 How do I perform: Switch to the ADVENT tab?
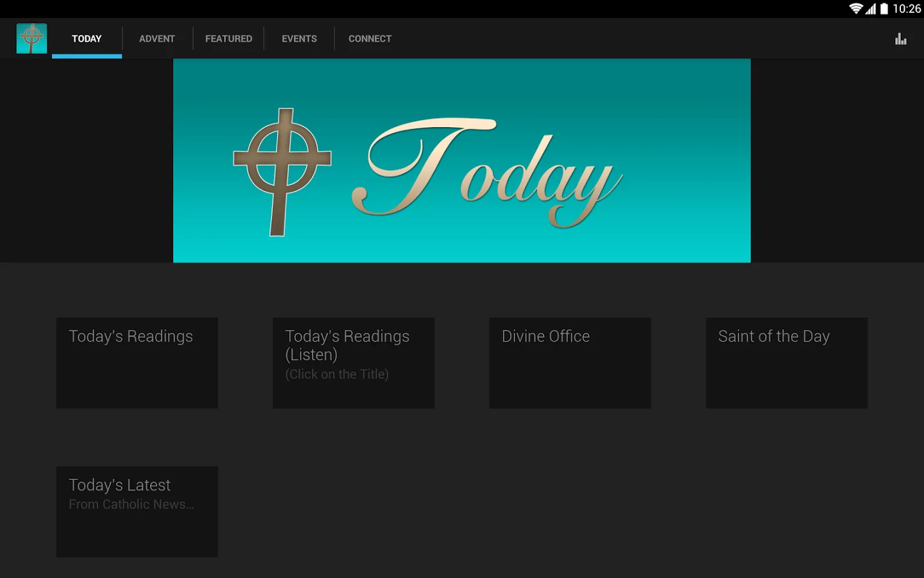157,39
